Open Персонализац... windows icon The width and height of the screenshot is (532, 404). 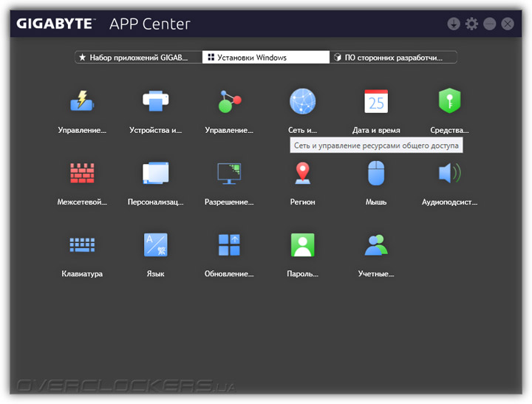pos(155,173)
